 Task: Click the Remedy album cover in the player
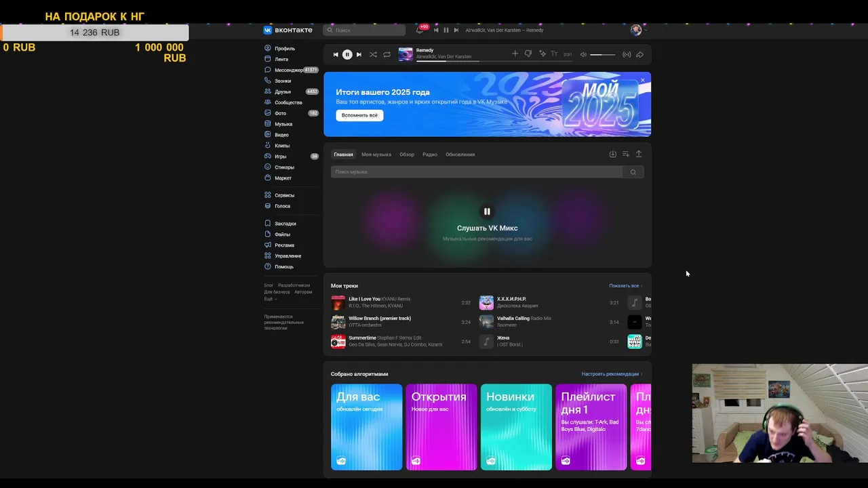406,54
